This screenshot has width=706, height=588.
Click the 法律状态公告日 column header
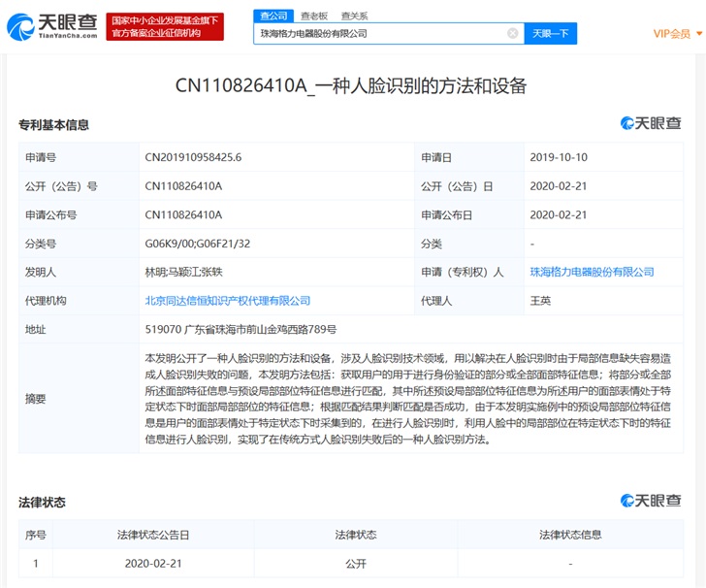152,535
